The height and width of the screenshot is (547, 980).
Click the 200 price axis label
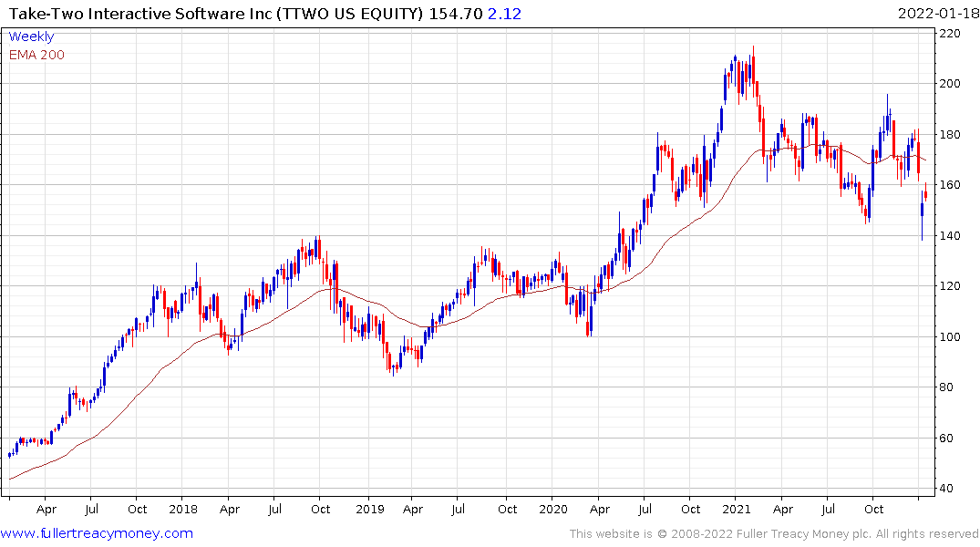coord(950,84)
